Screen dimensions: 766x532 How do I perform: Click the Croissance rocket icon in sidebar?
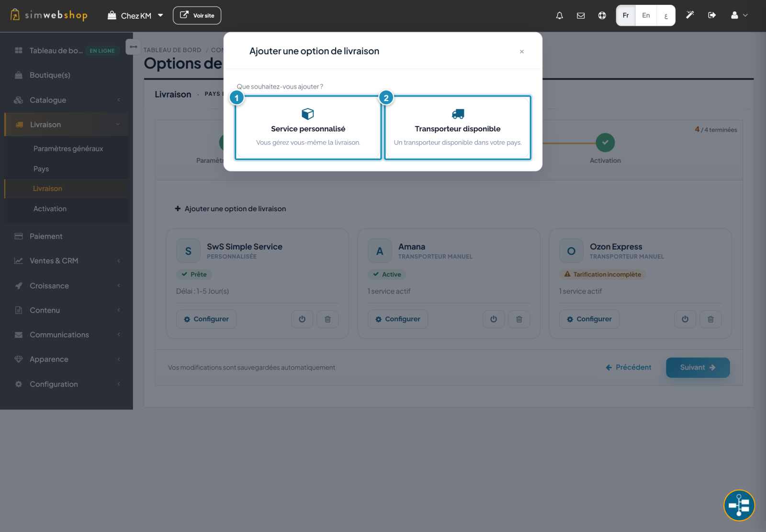tap(19, 285)
